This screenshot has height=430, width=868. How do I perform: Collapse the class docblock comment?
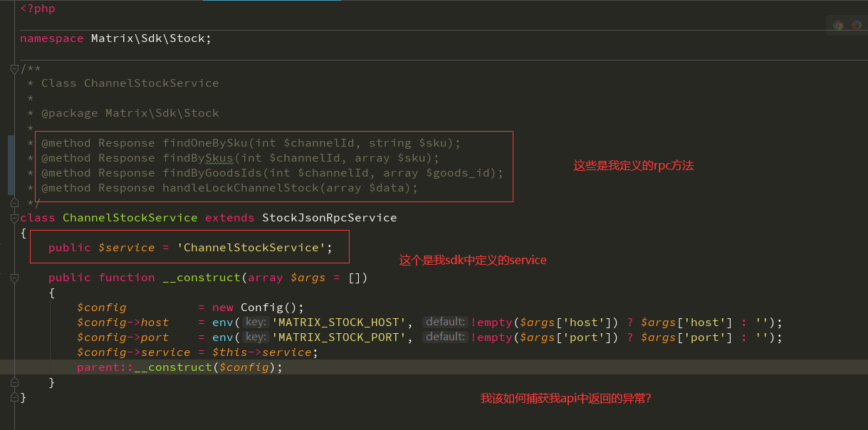[14, 68]
